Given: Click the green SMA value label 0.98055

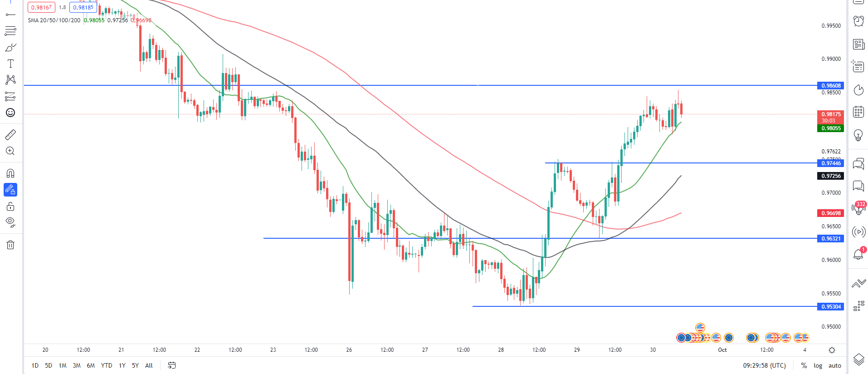Looking at the screenshot, I should 831,128.
